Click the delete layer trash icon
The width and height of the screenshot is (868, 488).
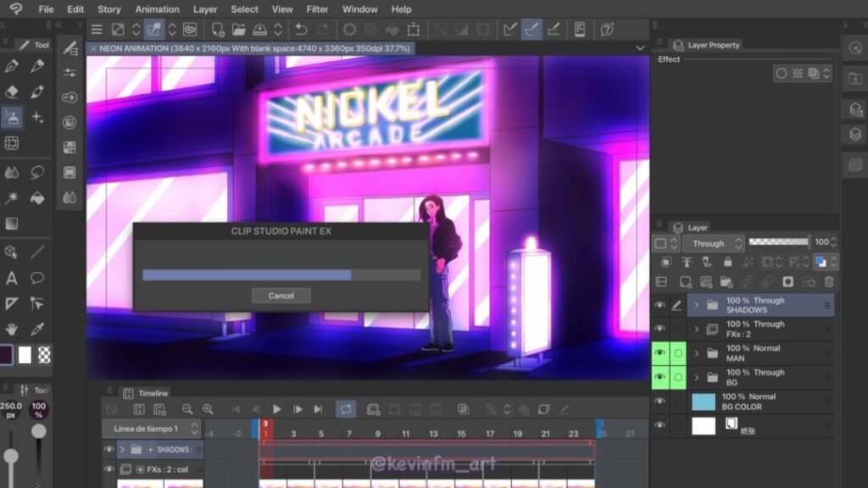pos(829,281)
